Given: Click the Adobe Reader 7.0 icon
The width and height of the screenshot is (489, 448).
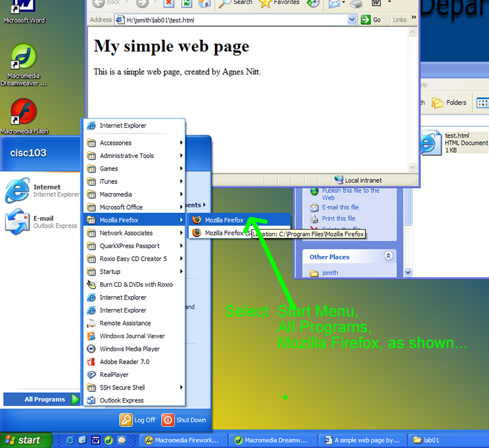Looking at the screenshot, I should (91, 362).
